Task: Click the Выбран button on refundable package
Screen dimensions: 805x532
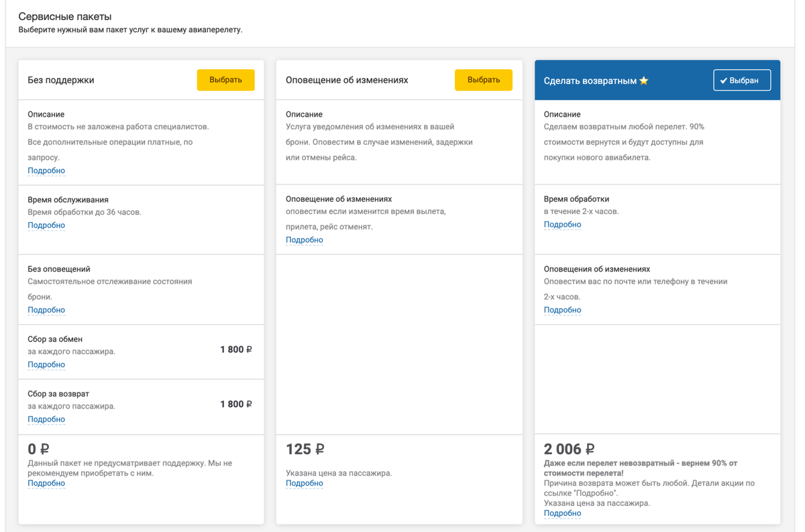Action: click(741, 81)
